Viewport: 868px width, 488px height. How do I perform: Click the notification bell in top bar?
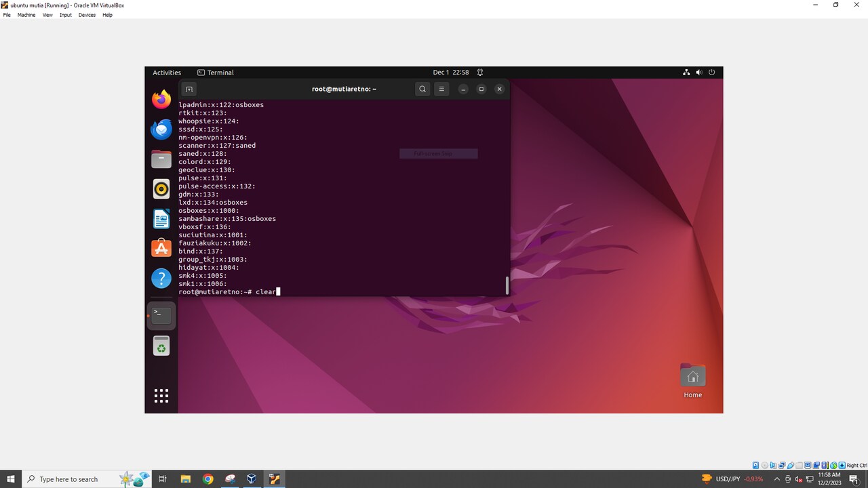tap(480, 73)
